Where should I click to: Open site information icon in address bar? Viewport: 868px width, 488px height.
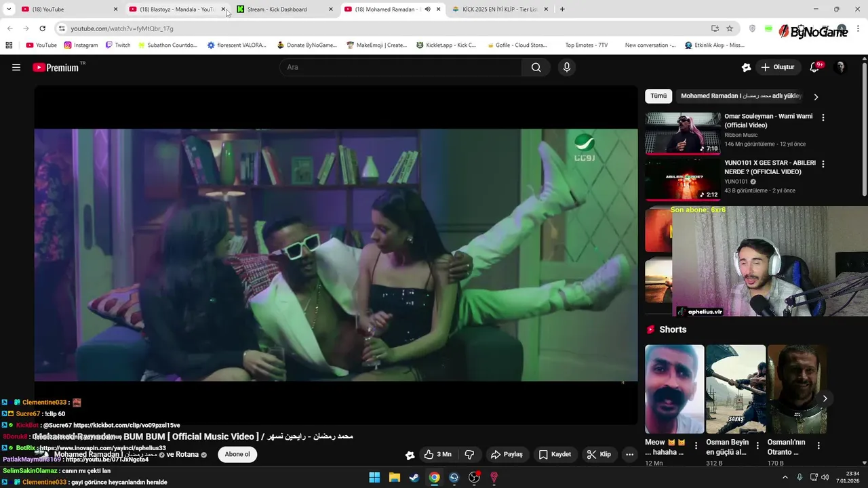[x=62, y=28]
